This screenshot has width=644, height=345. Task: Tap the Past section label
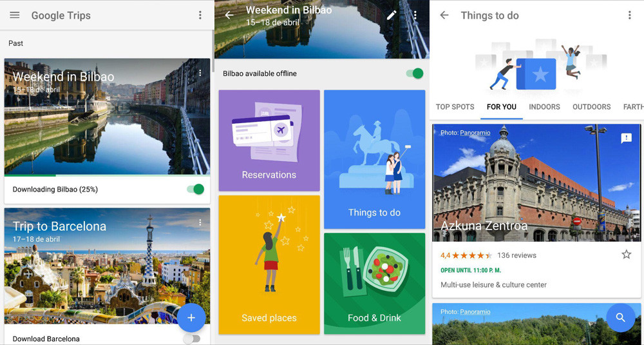(x=15, y=43)
